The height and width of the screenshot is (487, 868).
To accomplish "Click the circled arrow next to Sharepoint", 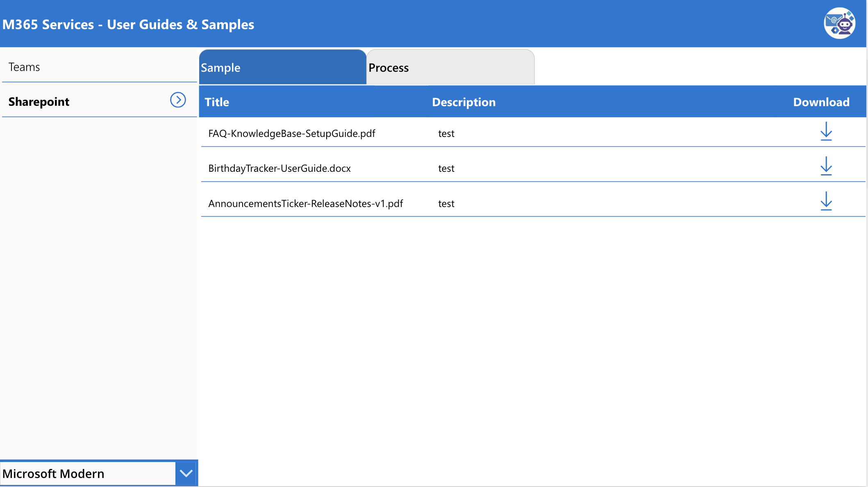I will pos(178,100).
